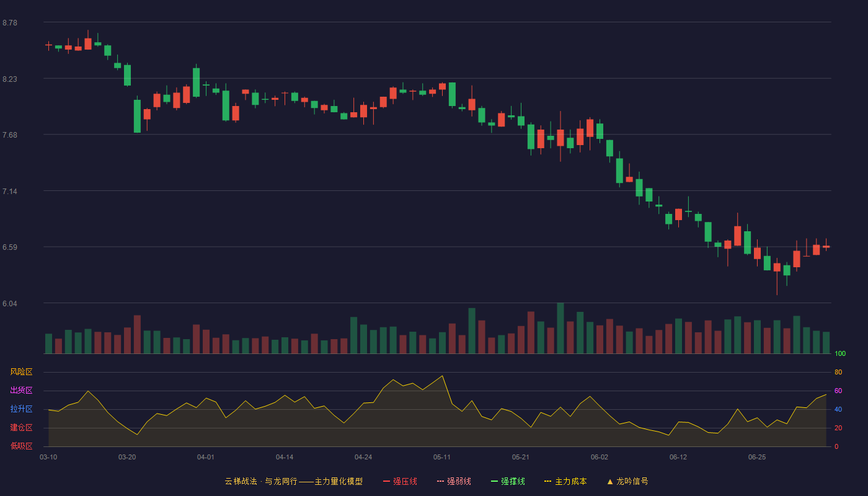Toggle the 强压线 legend entry
Viewport: 868px width, 496px height.
click(400, 481)
